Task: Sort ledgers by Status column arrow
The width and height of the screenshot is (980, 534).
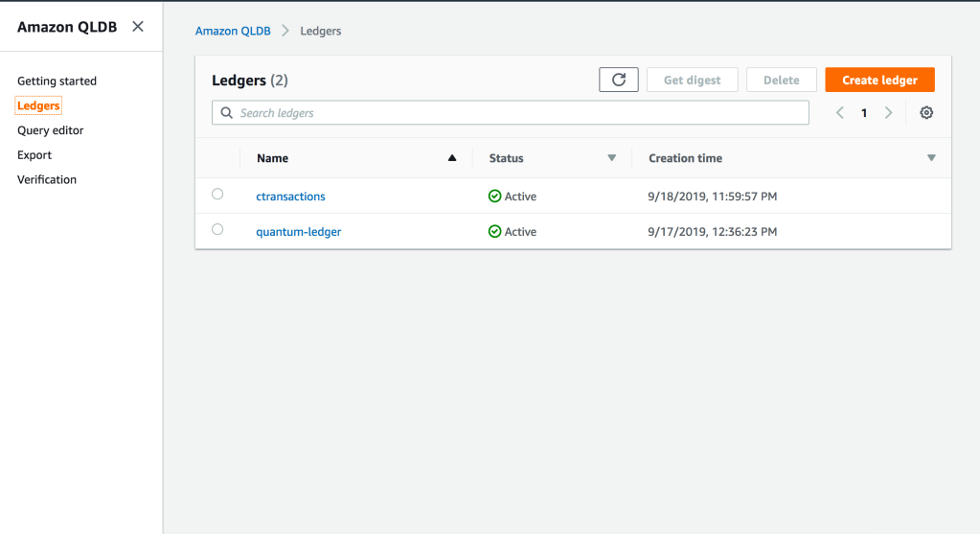Action: coord(612,158)
